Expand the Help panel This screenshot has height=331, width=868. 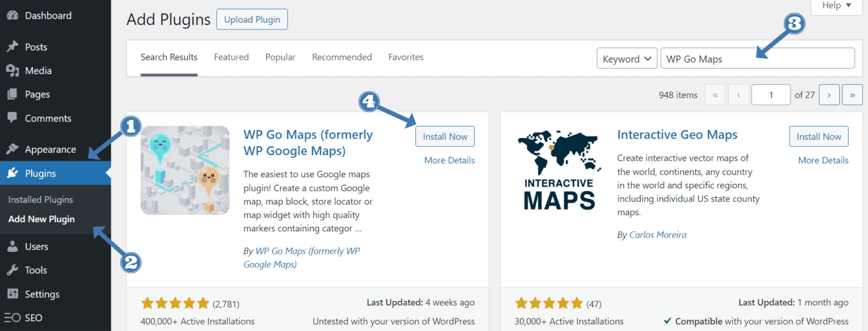pos(836,6)
